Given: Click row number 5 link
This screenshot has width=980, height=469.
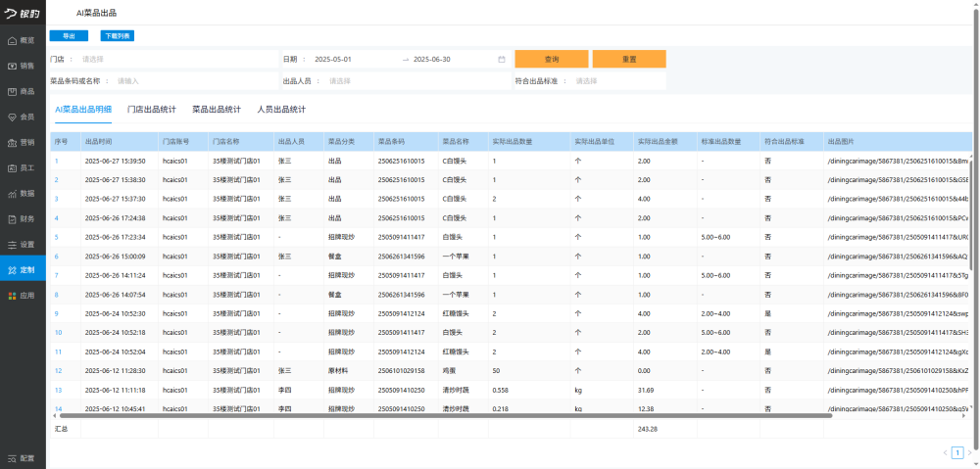Looking at the screenshot, I should click(x=56, y=237).
